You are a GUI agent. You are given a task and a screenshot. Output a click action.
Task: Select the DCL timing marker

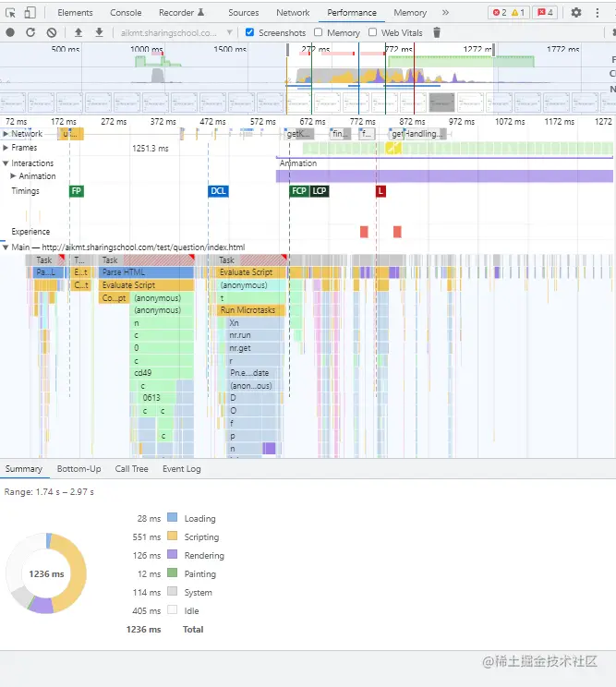(218, 191)
